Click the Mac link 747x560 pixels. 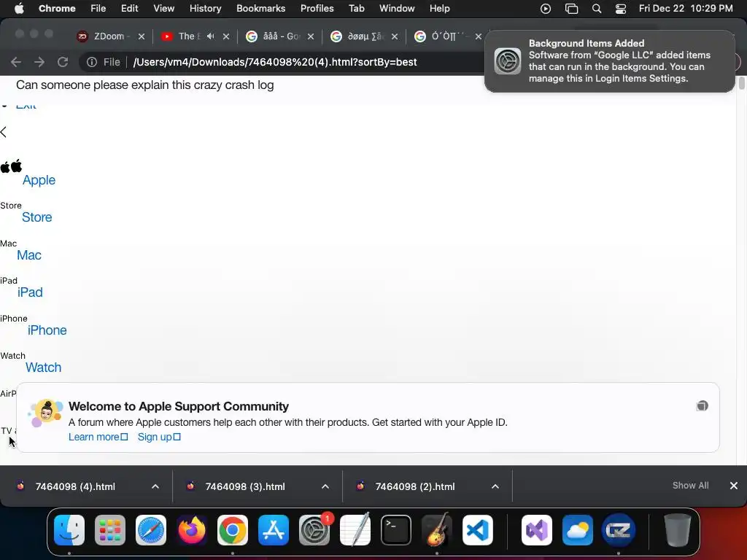click(x=29, y=255)
